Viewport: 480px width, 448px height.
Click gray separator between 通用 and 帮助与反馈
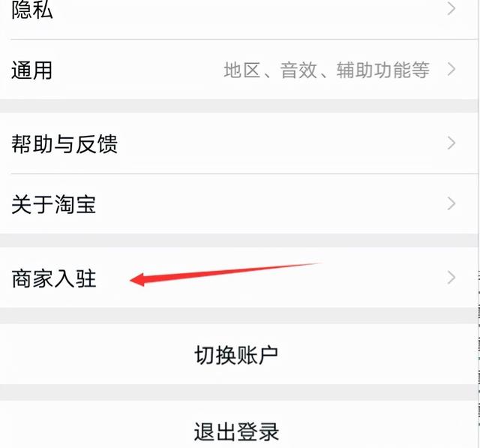pos(238,106)
